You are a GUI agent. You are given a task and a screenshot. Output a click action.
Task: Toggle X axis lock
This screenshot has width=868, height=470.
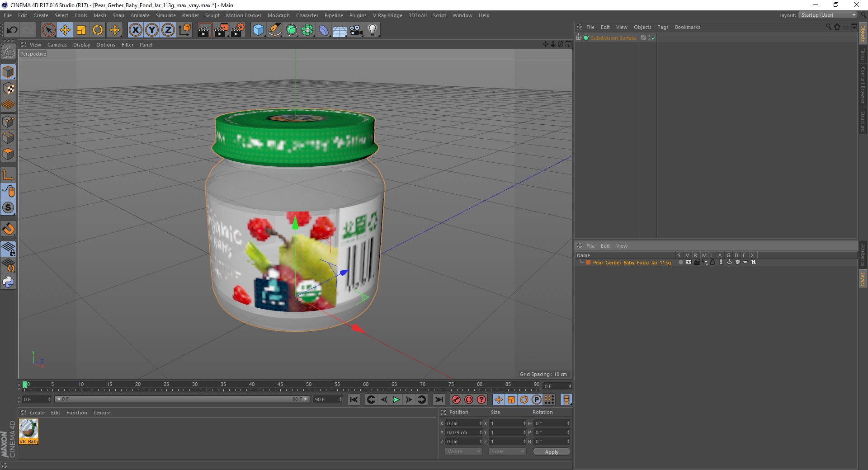[x=135, y=30]
